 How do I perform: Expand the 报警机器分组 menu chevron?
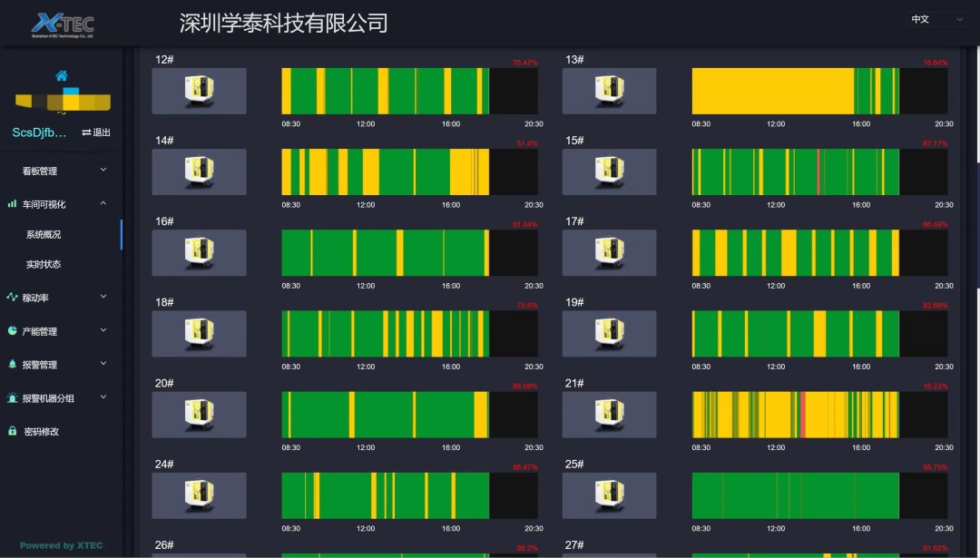coord(103,396)
